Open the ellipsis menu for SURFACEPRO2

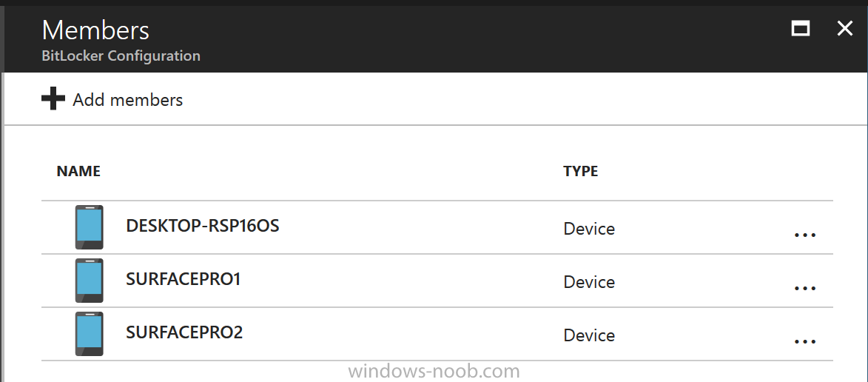coord(805,341)
